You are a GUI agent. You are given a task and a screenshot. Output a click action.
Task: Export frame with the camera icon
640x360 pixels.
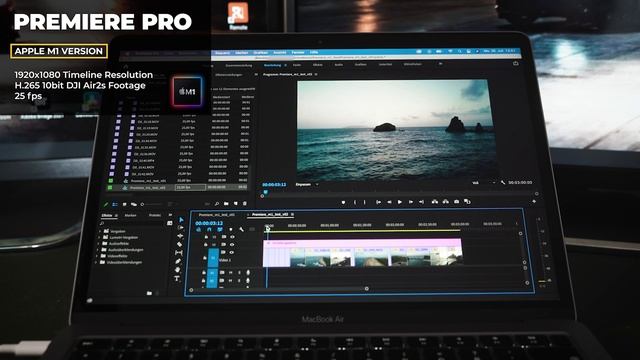click(456, 202)
